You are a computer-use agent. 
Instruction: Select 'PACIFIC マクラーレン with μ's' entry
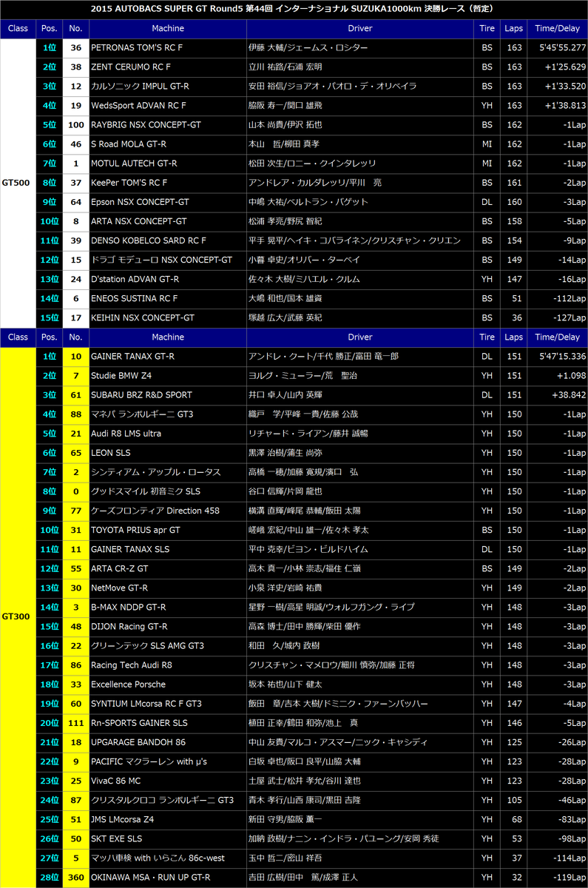tap(167, 761)
